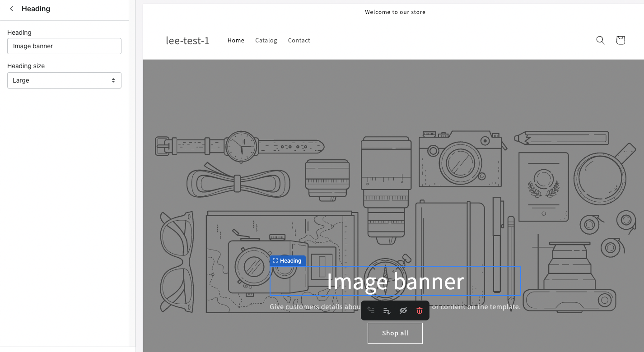Click the block icon inside the blue Heading badge

pyautogui.click(x=275, y=260)
